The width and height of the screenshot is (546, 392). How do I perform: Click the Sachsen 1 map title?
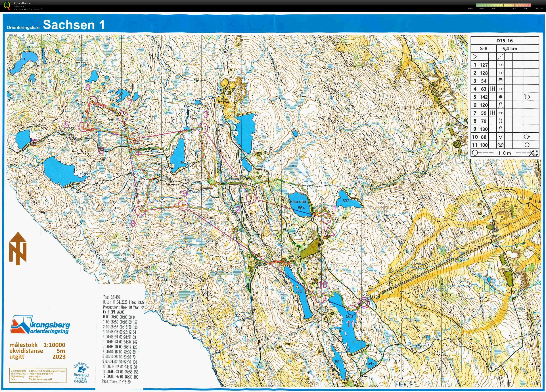tap(74, 25)
